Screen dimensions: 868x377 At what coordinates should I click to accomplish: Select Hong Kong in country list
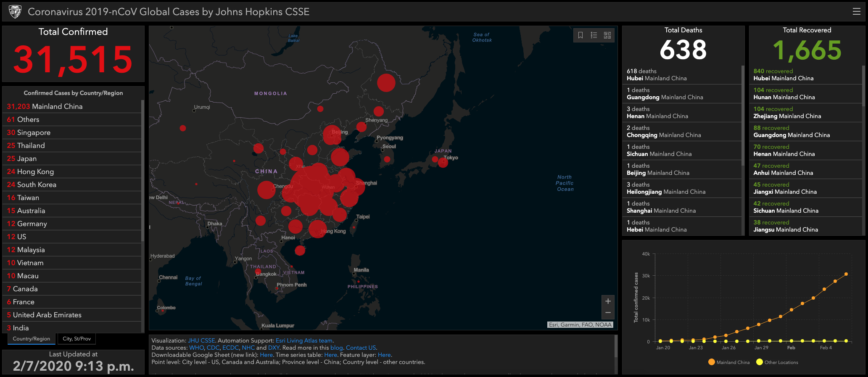click(72, 172)
